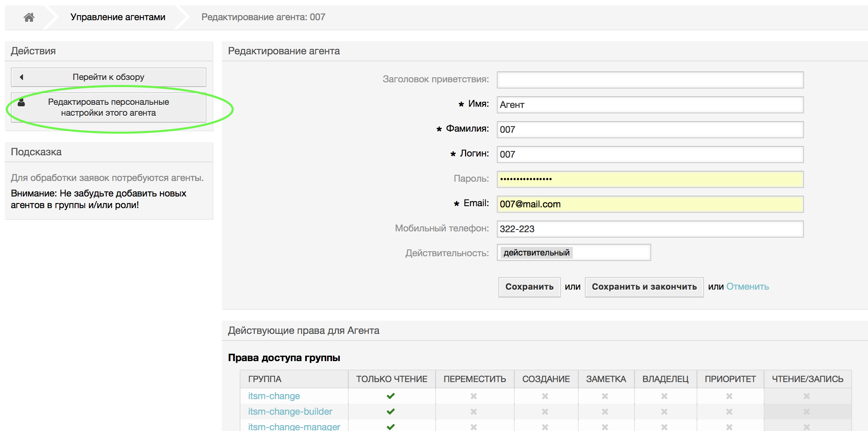The height and width of the screenshot is (431, 868).
Task: Click itsm-change read-only green checkmark
Action: (391, 396)
